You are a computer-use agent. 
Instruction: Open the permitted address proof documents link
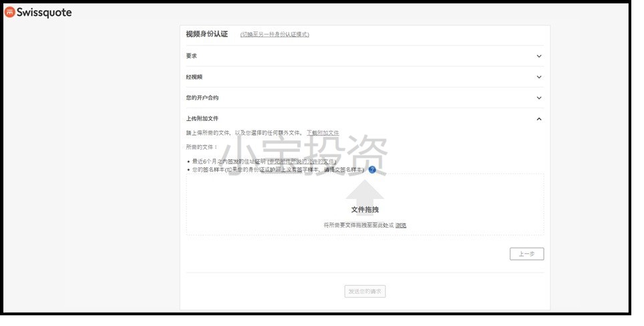[x=303, y=162]
